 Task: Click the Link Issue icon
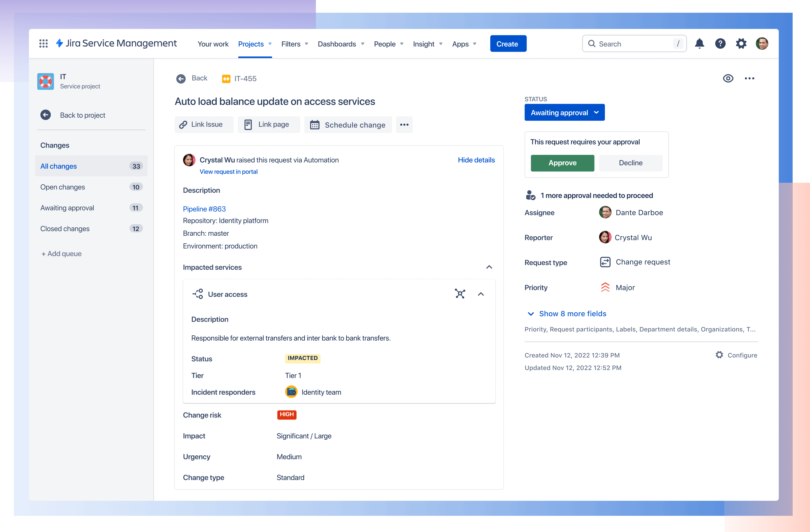point(183,125)
